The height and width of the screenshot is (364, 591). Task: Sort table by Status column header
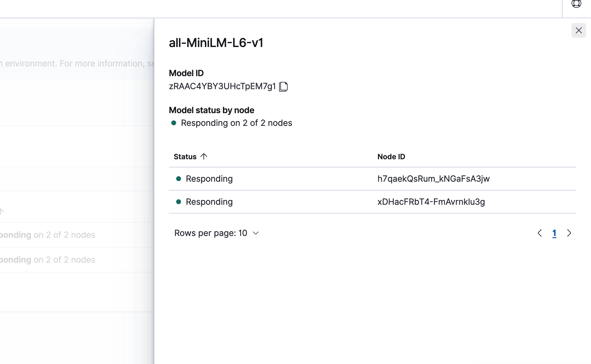pos(185,157)
